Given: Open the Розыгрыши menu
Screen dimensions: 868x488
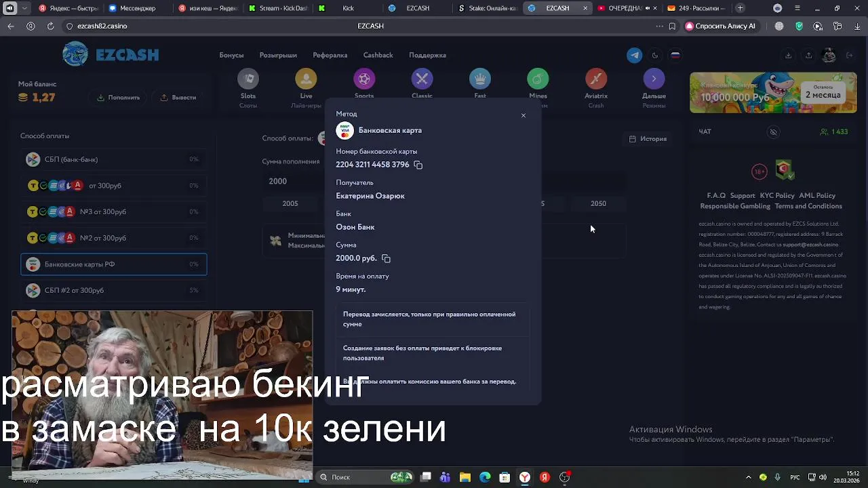Looking at the screenshot, I should point(278,56).
